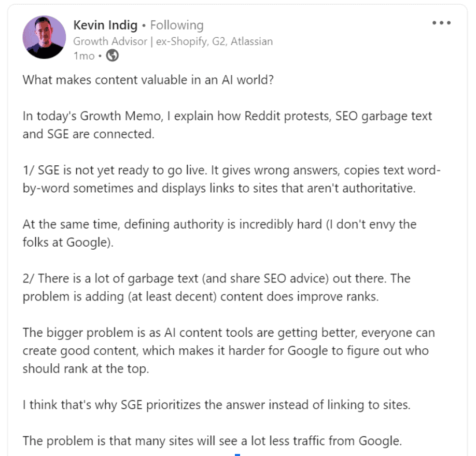Click the 1mo post timestamp
This screenshot has height=456, width=476.
[x=83, y=56]
